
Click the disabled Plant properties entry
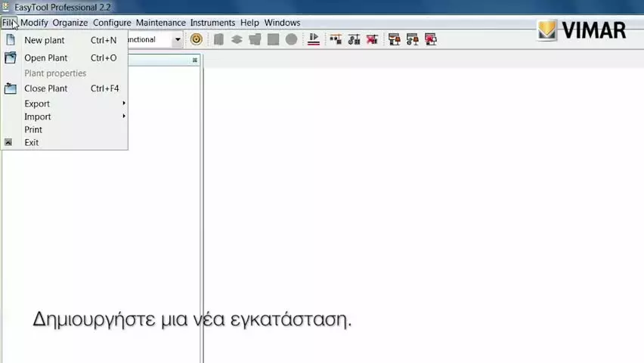pos(64,73)
